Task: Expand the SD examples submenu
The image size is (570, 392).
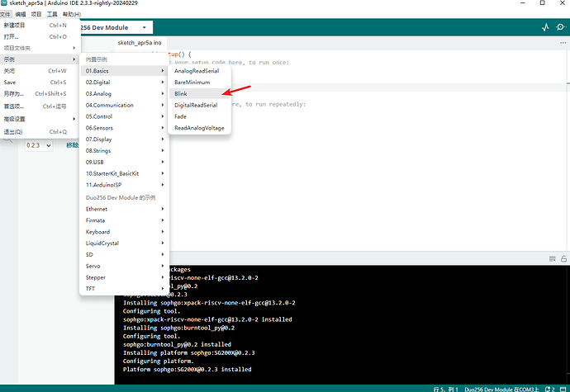Action: tap(125, 255)
